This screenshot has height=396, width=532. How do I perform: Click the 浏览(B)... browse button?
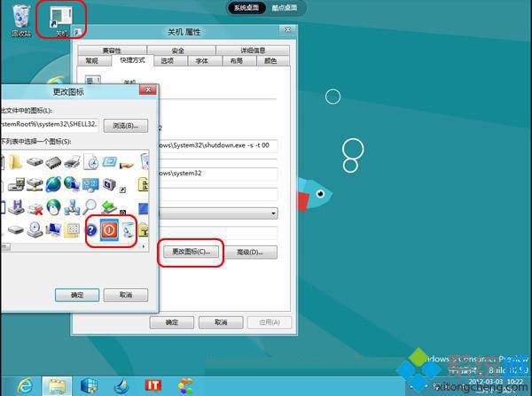126,126
